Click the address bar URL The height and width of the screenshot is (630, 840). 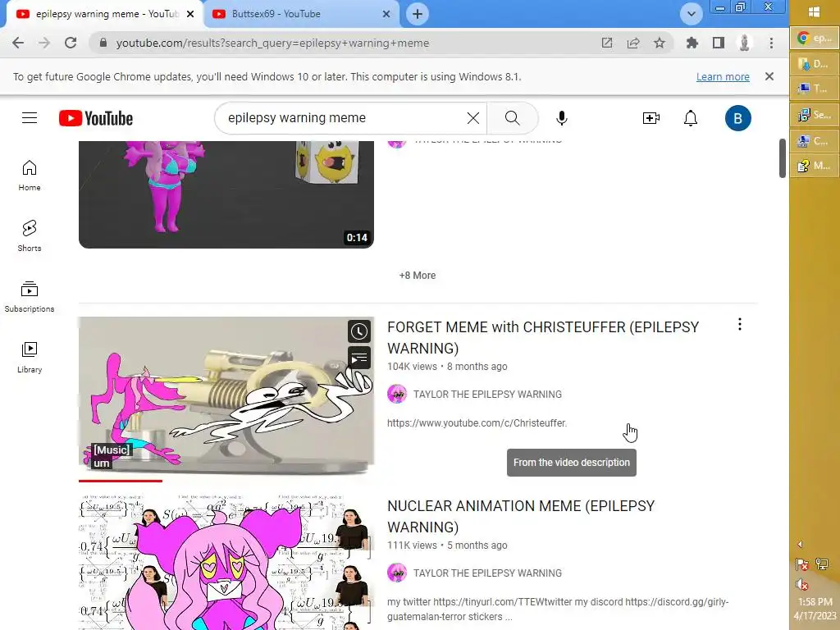click(x=272, y=43)
